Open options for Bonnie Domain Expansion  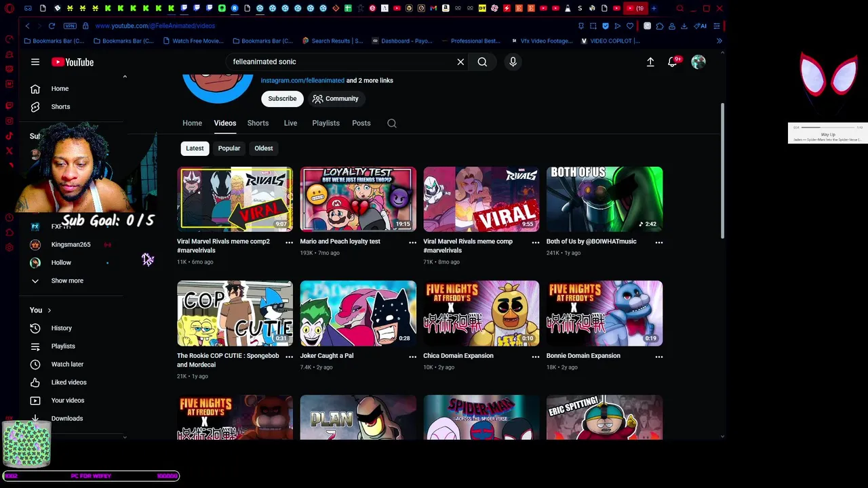pyautogui.click(x=658, y=357)
